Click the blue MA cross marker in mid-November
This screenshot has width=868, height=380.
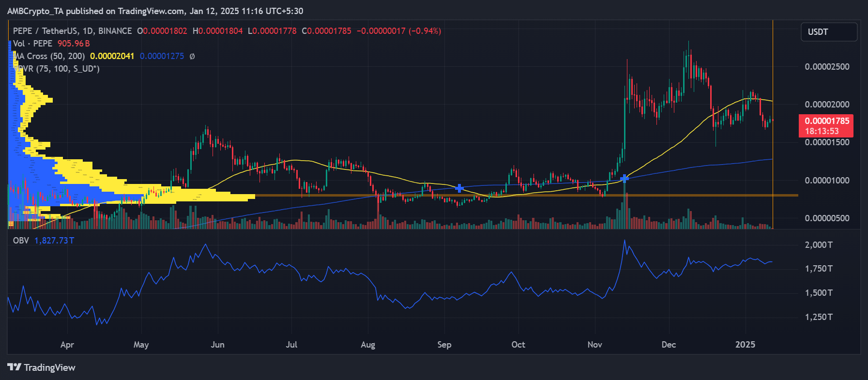624,179
